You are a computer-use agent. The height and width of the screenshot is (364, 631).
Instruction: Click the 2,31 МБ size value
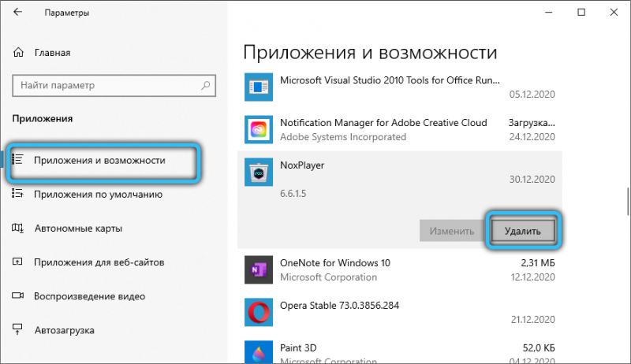click(538, 262)
